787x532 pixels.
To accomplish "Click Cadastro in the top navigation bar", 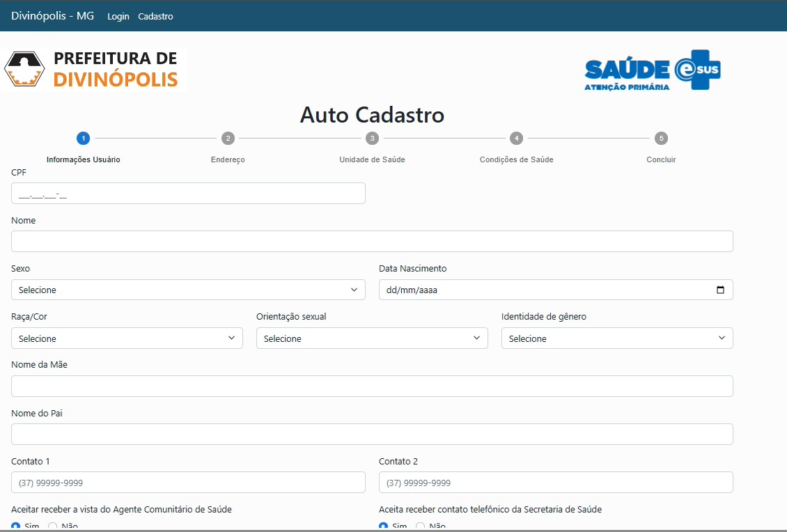I will 155,16.
